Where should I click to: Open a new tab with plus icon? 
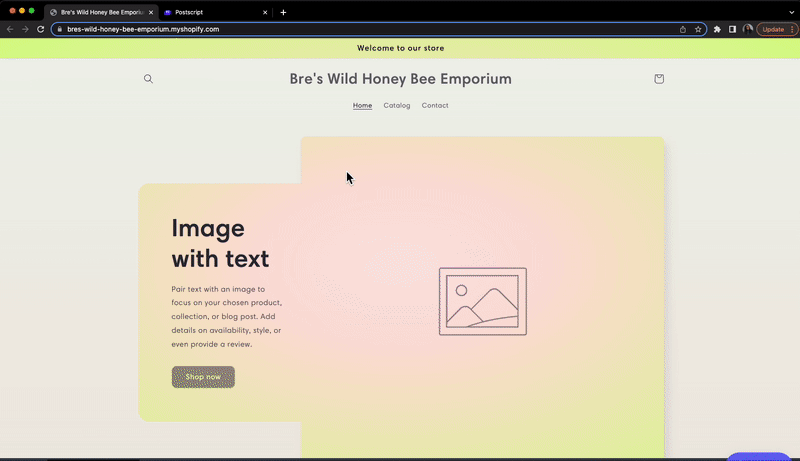283,12
